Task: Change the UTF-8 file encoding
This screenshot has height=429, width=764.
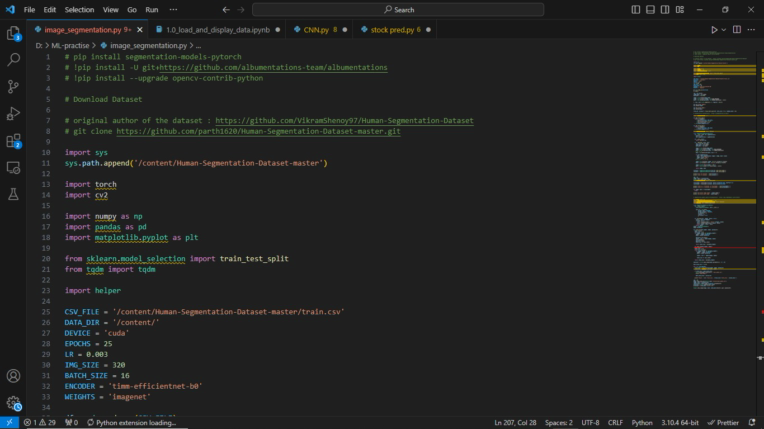Action: click(x=590, y=423)
